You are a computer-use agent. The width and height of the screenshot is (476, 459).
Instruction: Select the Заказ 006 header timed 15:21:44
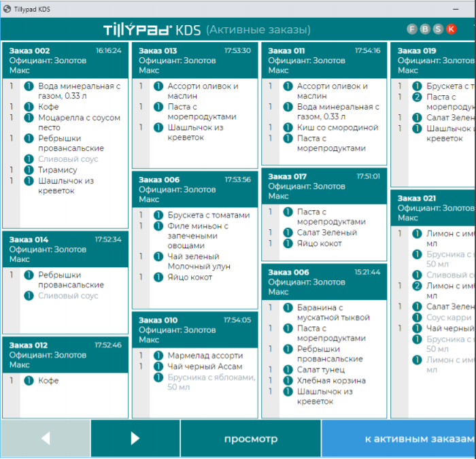click(324, 282)
